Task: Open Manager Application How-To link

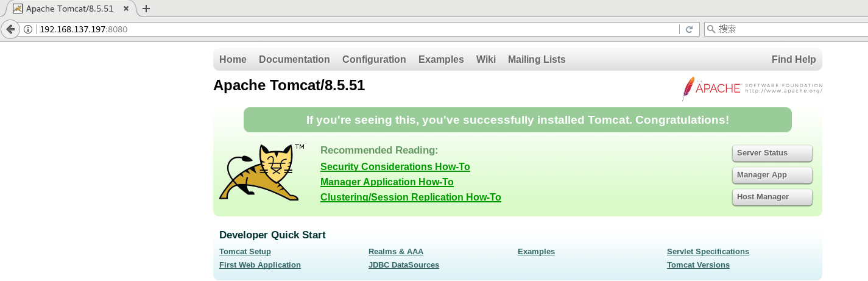Action: coord(387,182)
